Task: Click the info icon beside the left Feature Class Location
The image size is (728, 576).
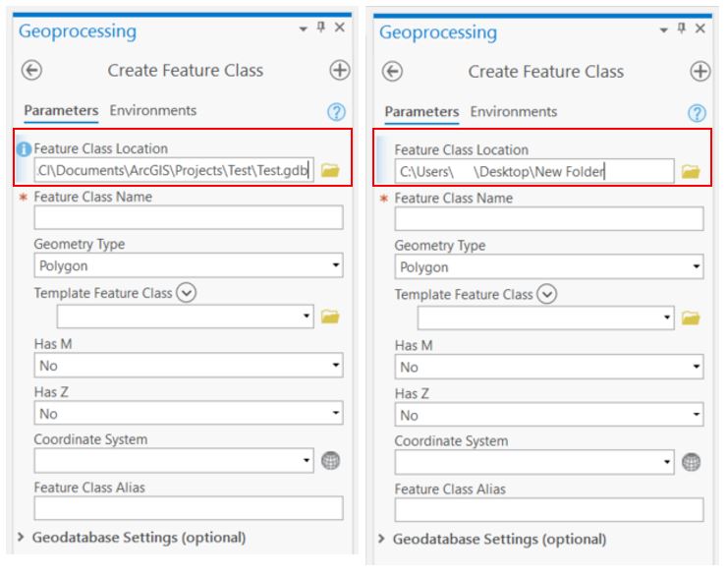Action: (25, 149)
